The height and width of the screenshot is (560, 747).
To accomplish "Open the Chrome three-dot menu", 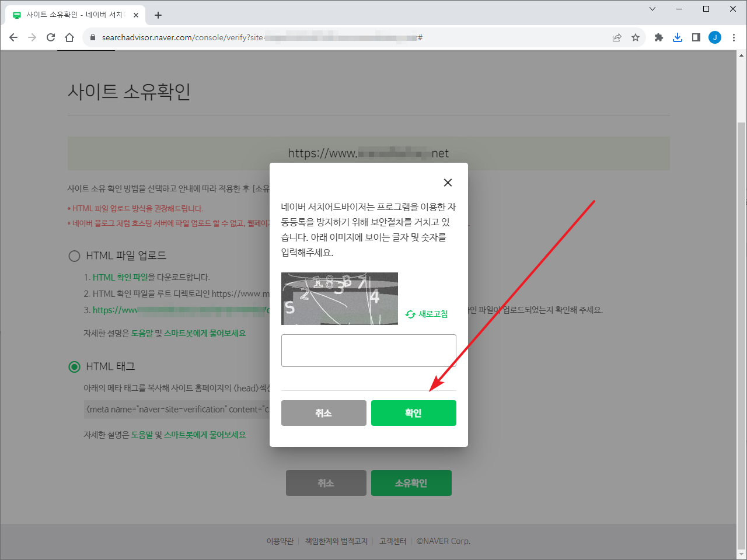I will (x=734, y=37).
